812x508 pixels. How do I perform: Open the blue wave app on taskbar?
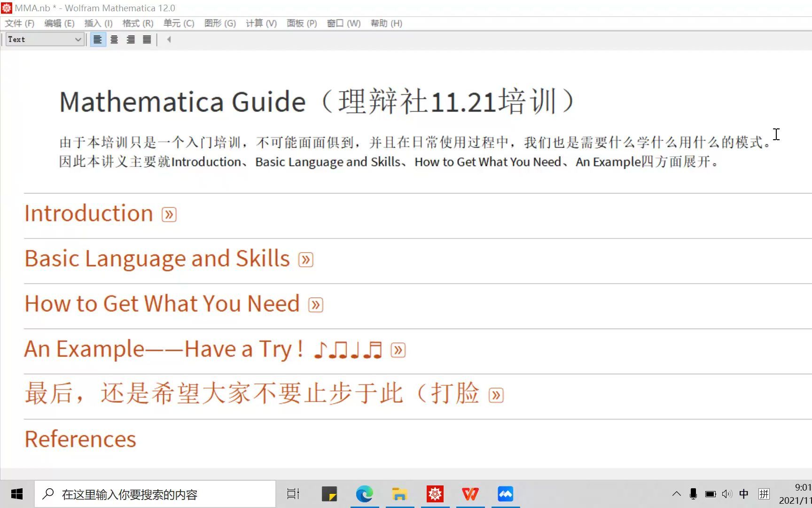pyautogui.click(x=506, y=494)
